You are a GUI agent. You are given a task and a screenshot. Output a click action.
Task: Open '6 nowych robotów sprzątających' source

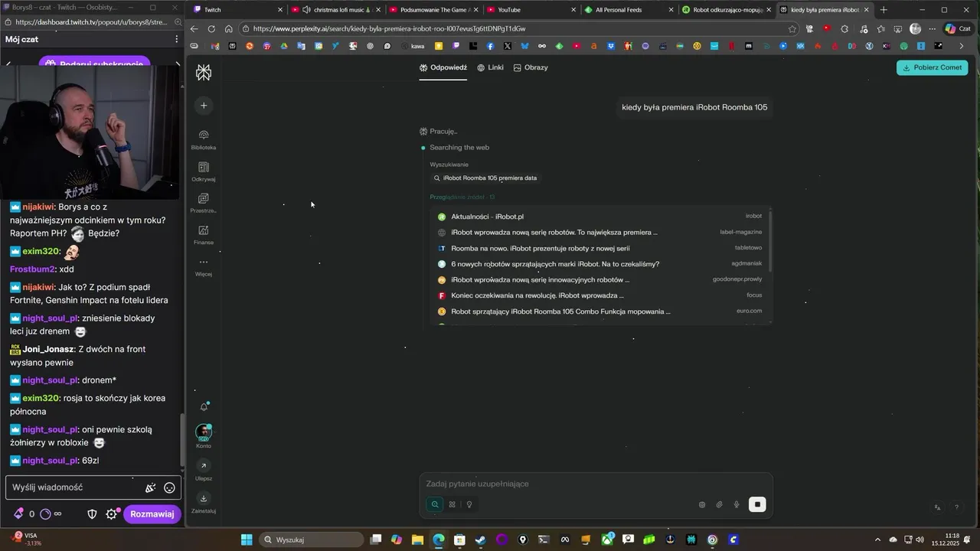[x=601, y=264]
